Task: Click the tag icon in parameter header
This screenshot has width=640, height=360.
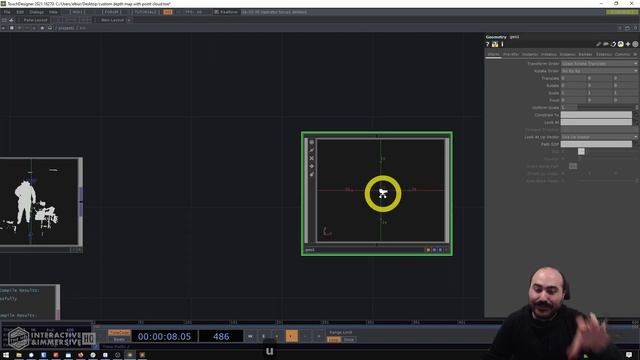Action: (x=606, y=44)
